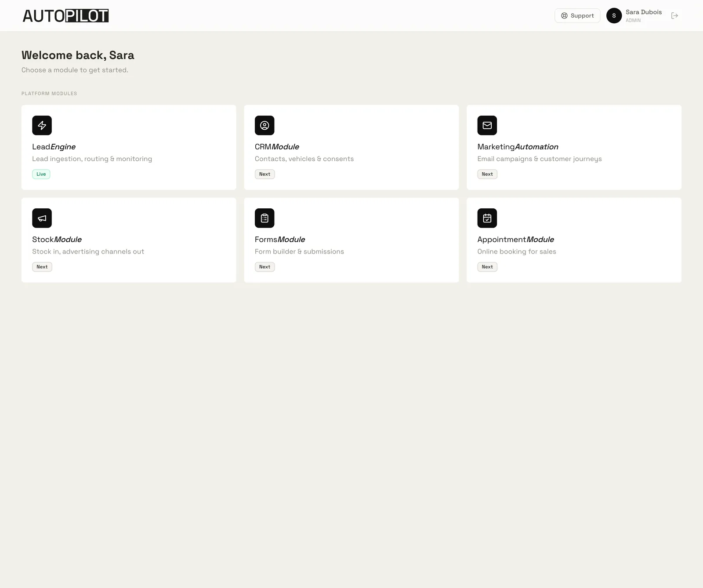Click the 'Welcome back, Sara' heading
The height and width of the screenshot is (588, 703).
(x=78, y=55)
